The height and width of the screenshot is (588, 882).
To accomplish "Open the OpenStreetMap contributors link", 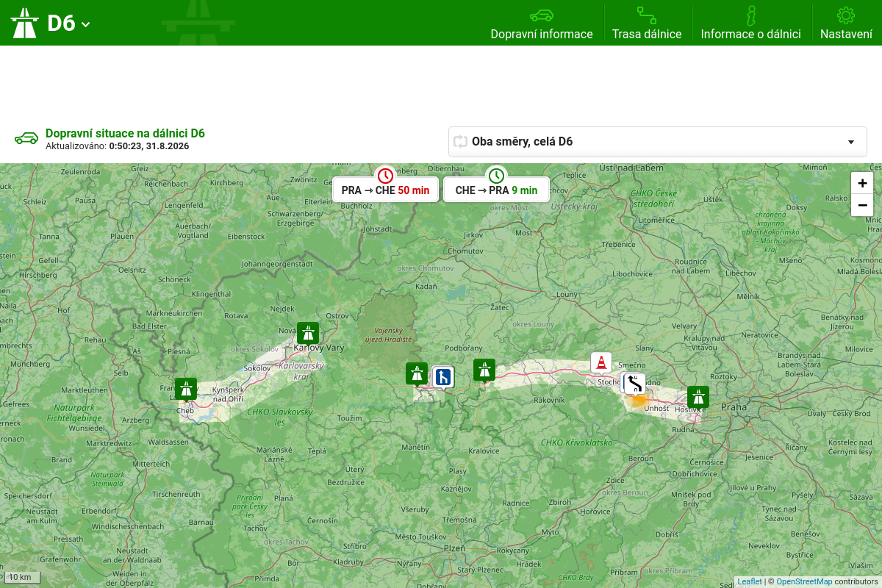I will [x=804, y=581].
